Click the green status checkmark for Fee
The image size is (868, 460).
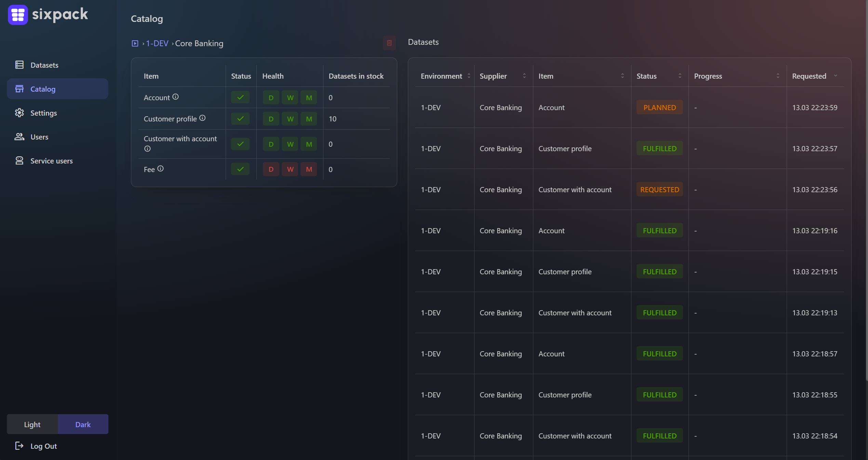240,169
